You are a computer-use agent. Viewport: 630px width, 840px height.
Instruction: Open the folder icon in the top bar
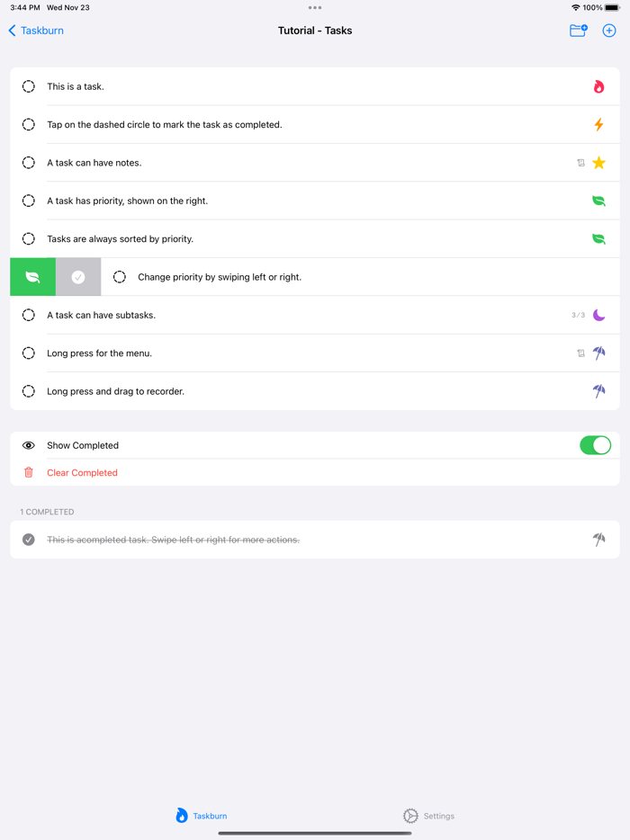(x=578, y=30)
